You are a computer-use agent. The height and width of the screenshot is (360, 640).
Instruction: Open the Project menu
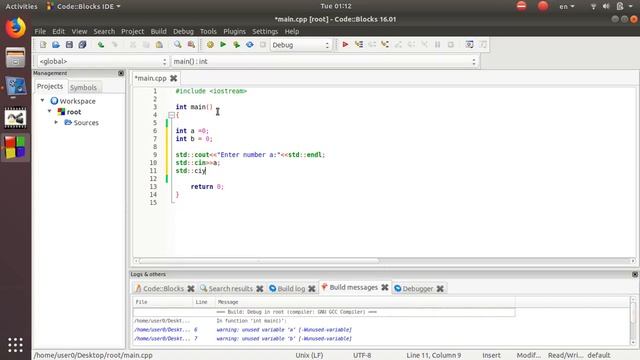tap(132, 31)
